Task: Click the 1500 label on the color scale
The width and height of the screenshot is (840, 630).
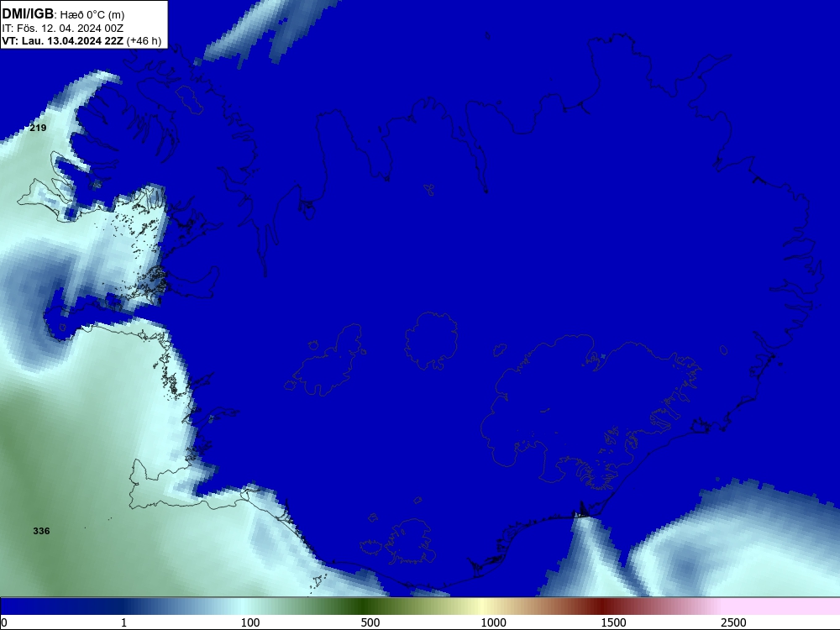Action: click(613, 622)
